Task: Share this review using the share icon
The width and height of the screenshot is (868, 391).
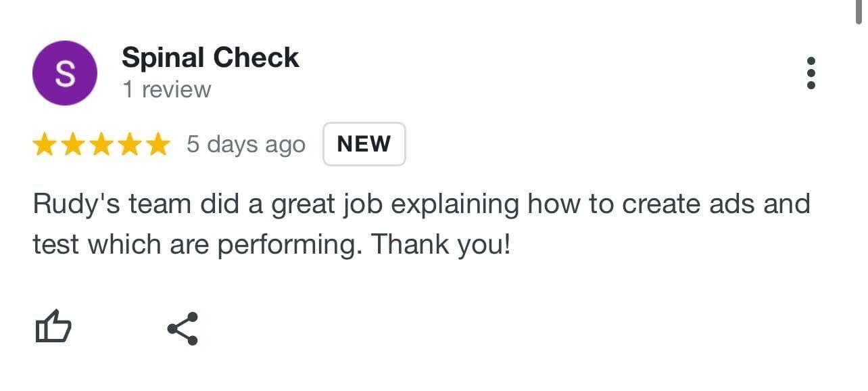Action: pyautogui.click(x=183, y=329)
